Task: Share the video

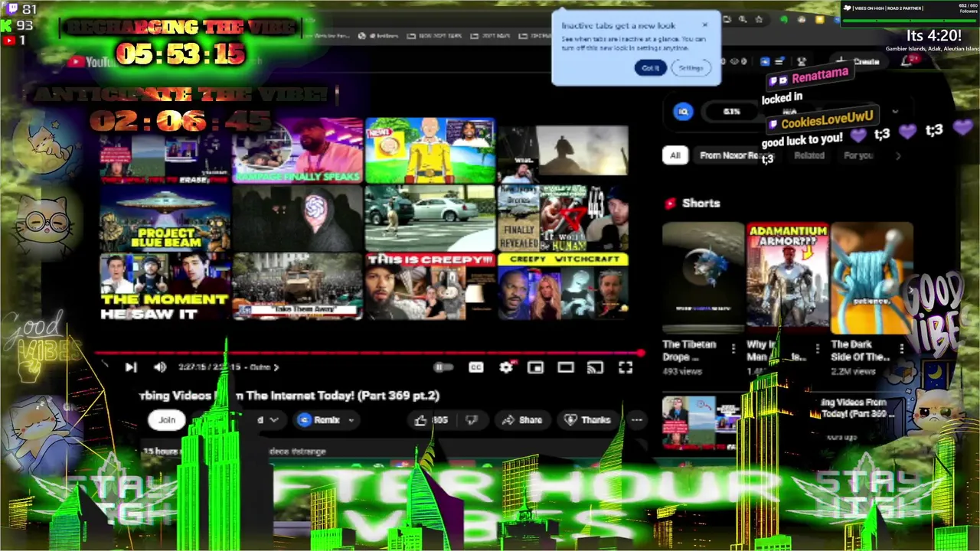Action: [x=522, y=420]
